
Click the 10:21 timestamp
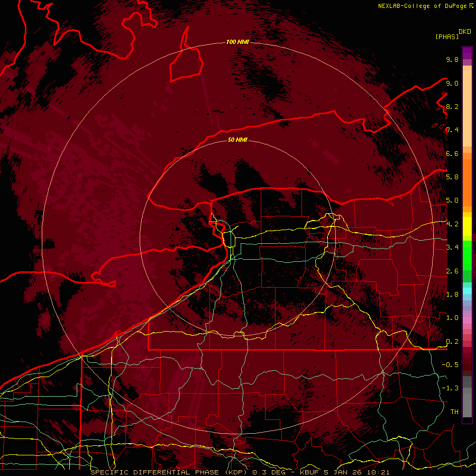pos(378,472)
